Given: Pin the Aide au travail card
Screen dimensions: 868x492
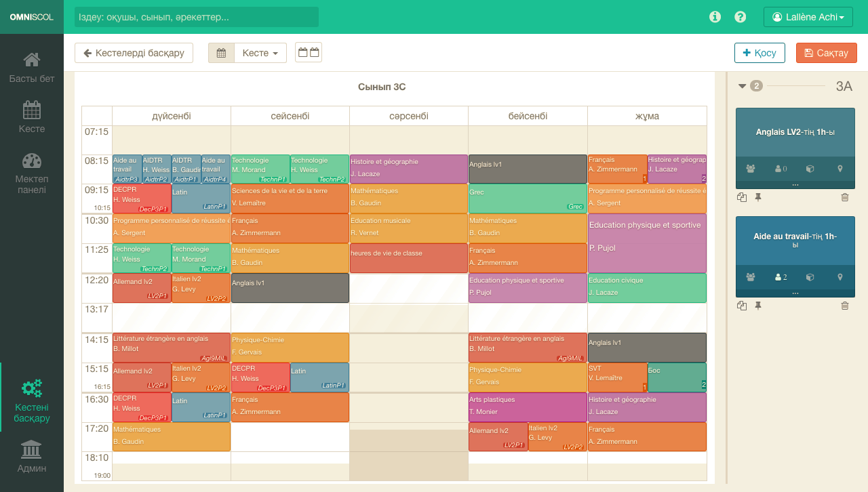Looking at the screenshot, I should pos(758,306).
